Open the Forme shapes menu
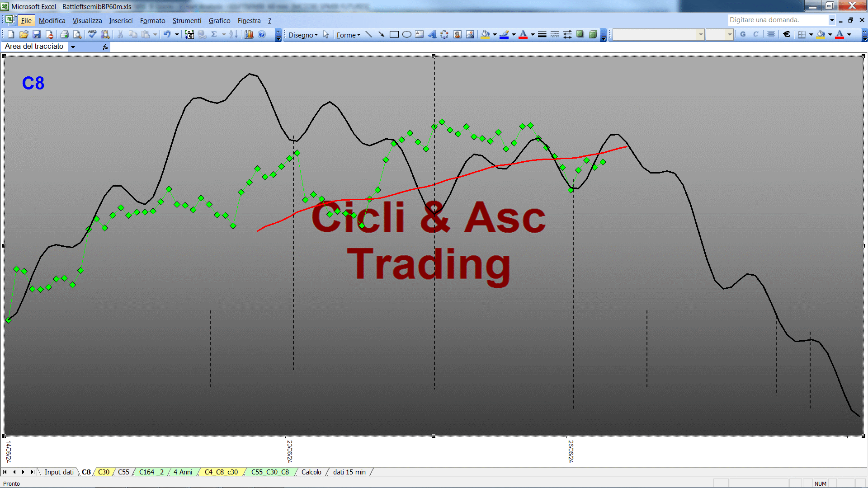Viewport: 868px width, 488px height. click(348, 35)
